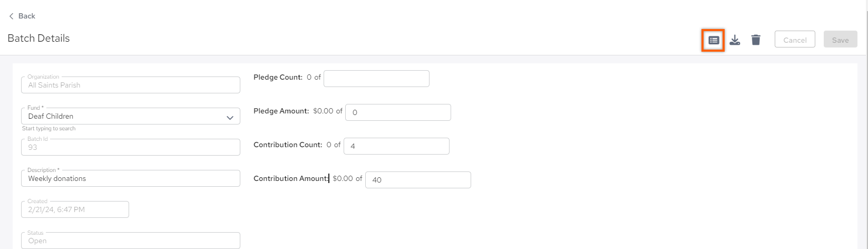Click the Organization field All Saints Parish

(x=131, y=85)
